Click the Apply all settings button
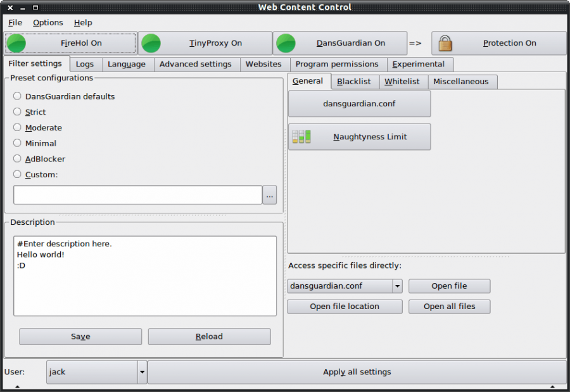 (357, 372)
